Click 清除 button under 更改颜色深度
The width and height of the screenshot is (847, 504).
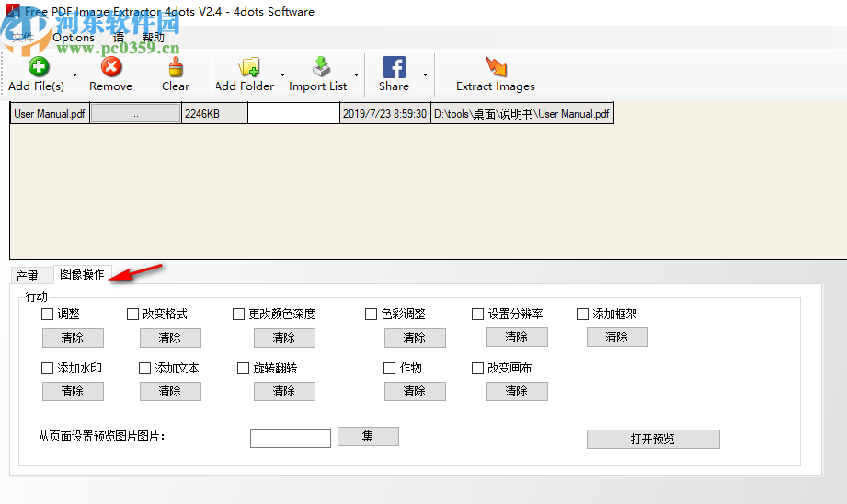coord(284,338)
